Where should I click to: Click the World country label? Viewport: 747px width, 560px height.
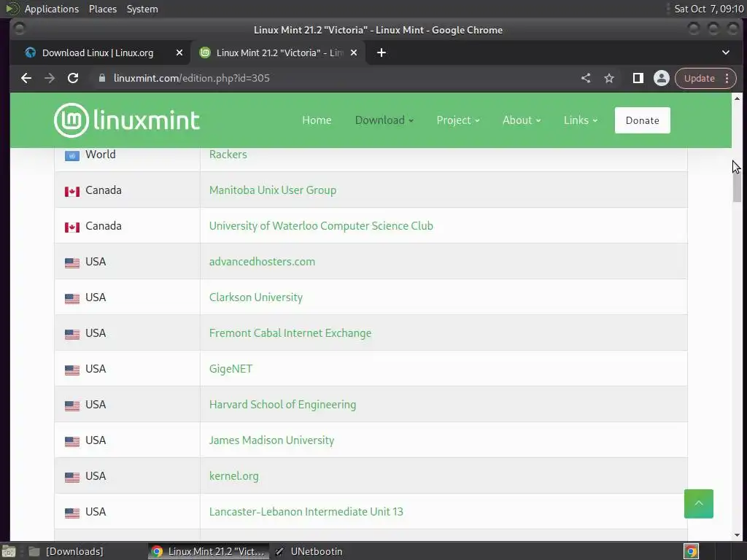coord(101,155)
